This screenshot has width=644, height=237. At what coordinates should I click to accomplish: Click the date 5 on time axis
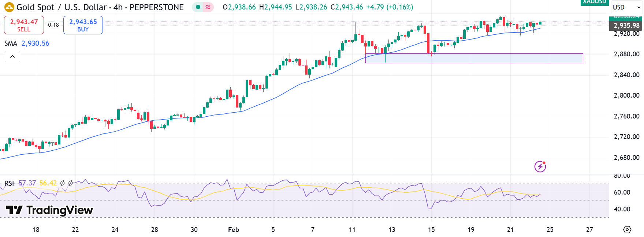click(x=273, y=230)
